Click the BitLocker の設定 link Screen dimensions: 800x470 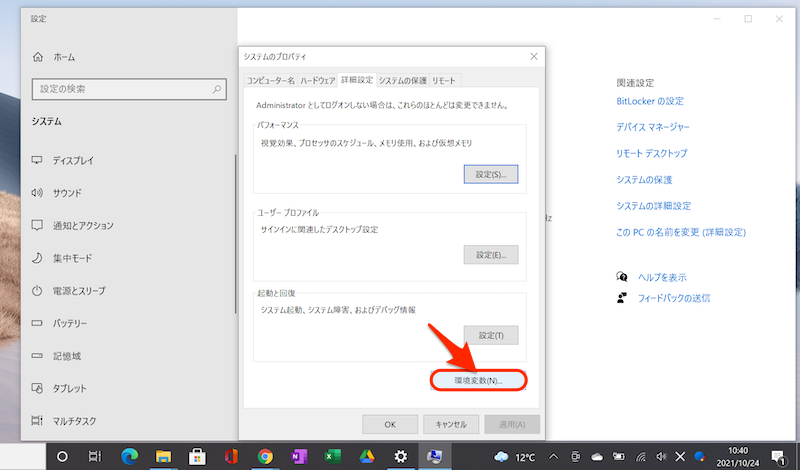[x=650, y=101]
